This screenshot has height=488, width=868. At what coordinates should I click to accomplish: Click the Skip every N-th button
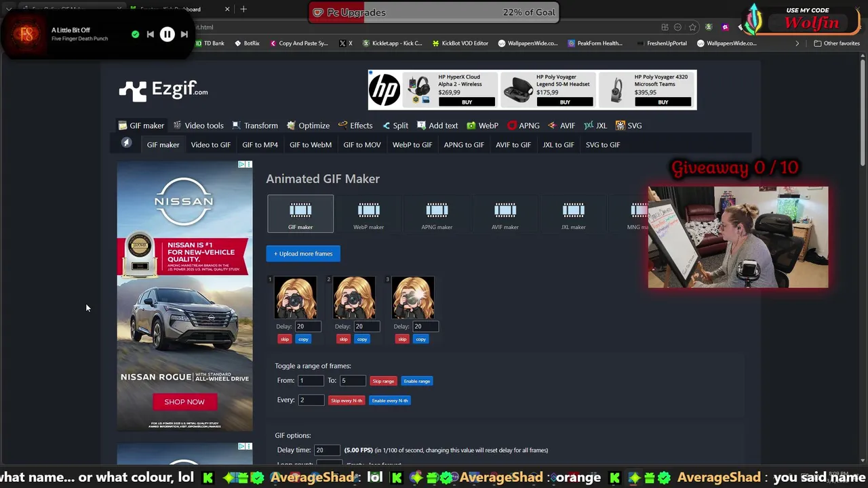tap(347, 401)
